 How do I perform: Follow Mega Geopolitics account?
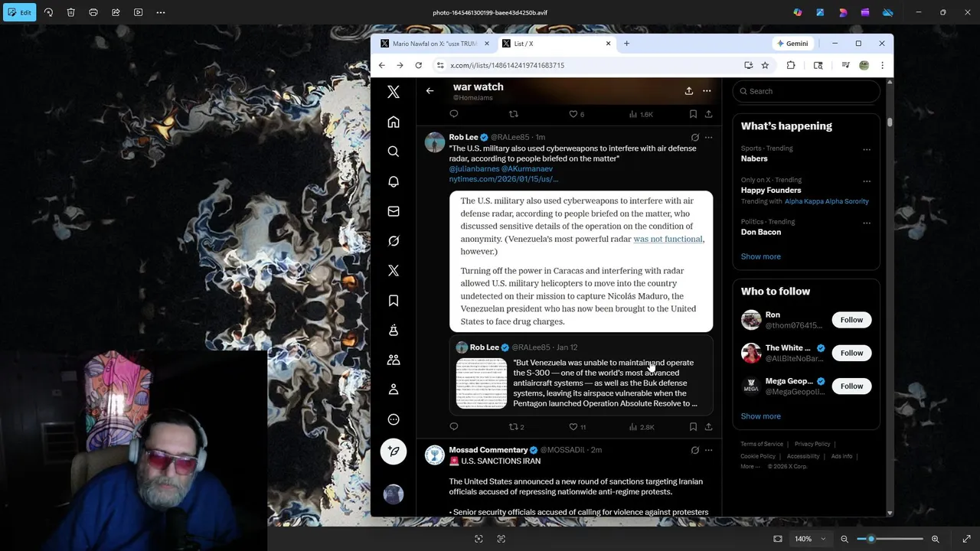click(851, 386)
